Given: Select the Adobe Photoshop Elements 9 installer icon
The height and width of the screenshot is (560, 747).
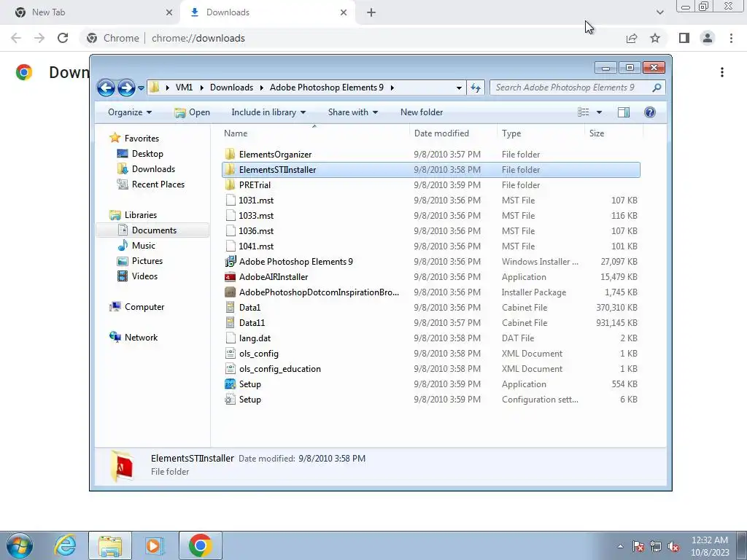Looking at the screenshot, I should pyautogui.click(x=230, y=262).
